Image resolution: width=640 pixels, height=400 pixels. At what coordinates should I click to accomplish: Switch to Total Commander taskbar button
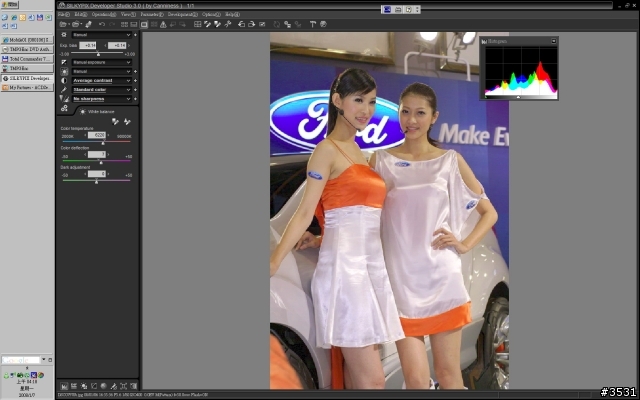tap(27, 59)
